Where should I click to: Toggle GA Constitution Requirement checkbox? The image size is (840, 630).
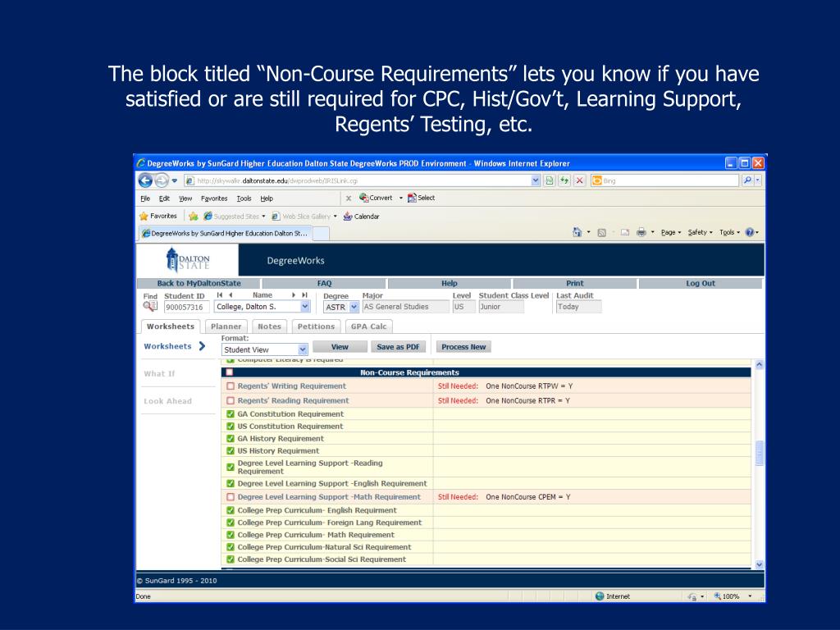click(231, 414)
